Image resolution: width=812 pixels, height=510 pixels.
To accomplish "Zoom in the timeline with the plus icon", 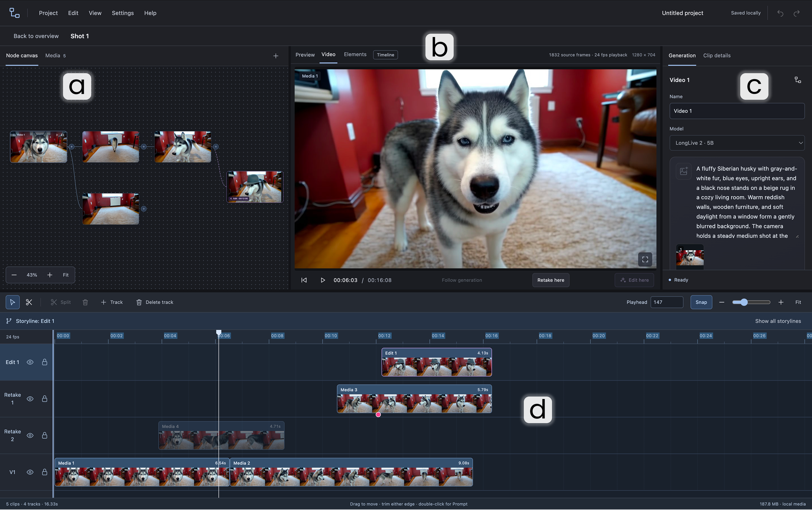I will pos(781,302).
